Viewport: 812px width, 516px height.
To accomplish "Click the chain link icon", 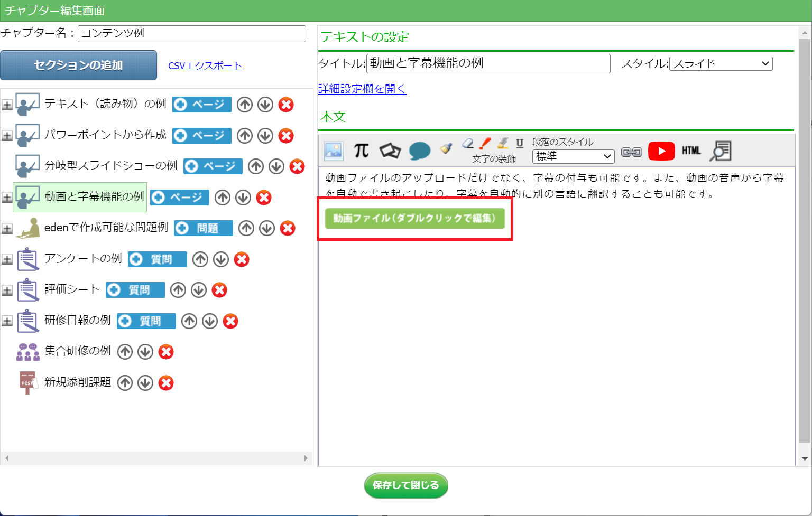I will click(x=631, y=152).
